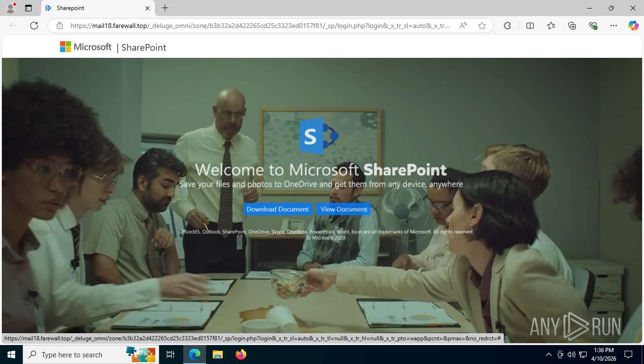This screenshot has height=364, width=644.
Task: Open the tab actions menu icon
Action: [28, 8]
